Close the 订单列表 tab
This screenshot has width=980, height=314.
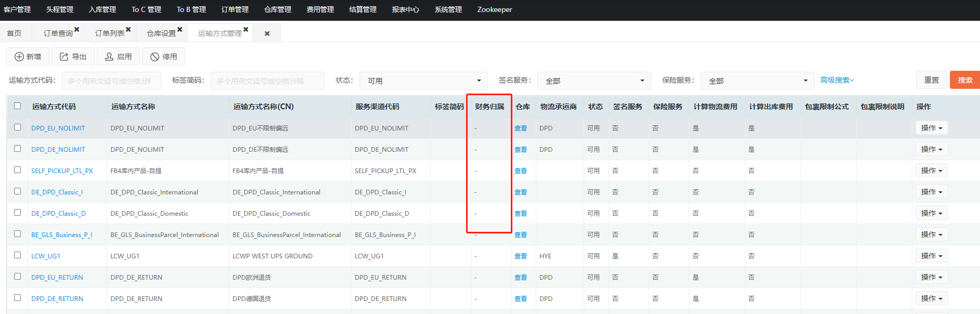coord(128,30)
